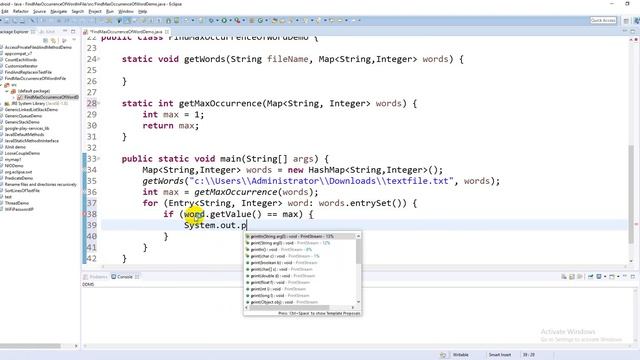This screenshot has height=360, width=640.
Task: Open the Refactor menu
Action: (x=20, y=11)
